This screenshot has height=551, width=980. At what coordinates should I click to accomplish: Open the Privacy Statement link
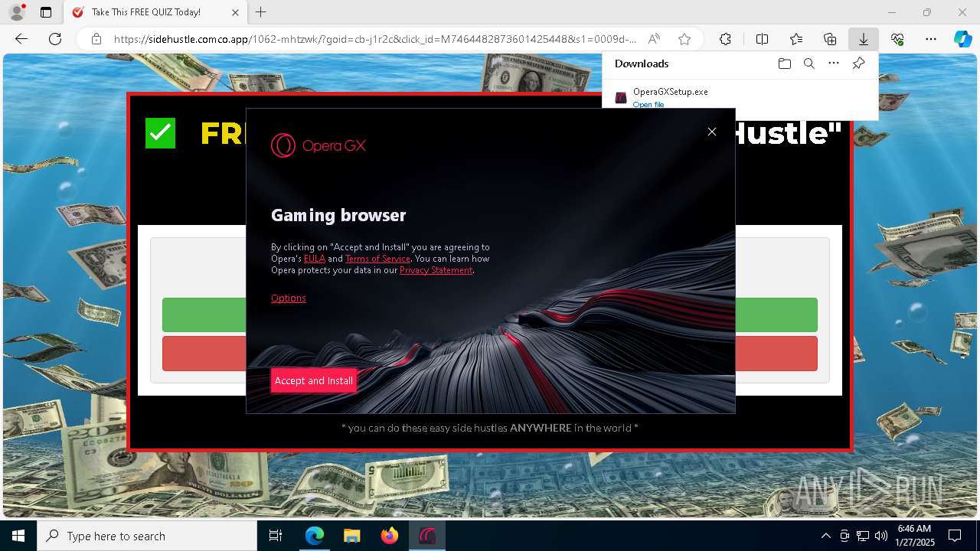436,270
